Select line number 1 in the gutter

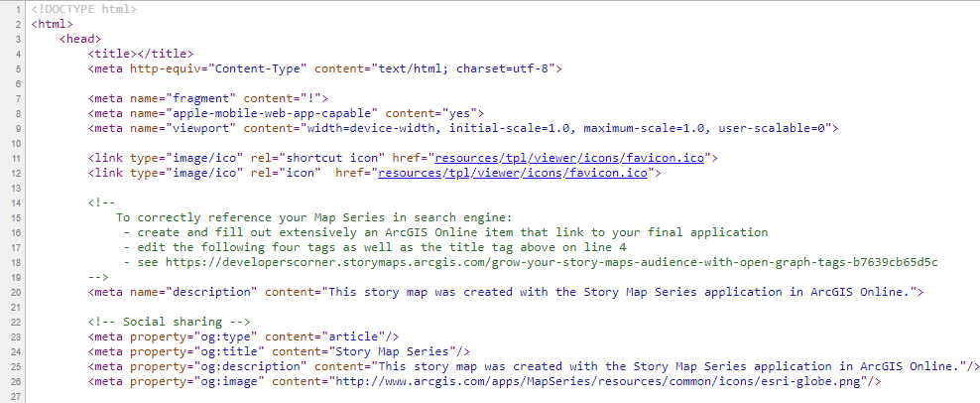[18, 9]
